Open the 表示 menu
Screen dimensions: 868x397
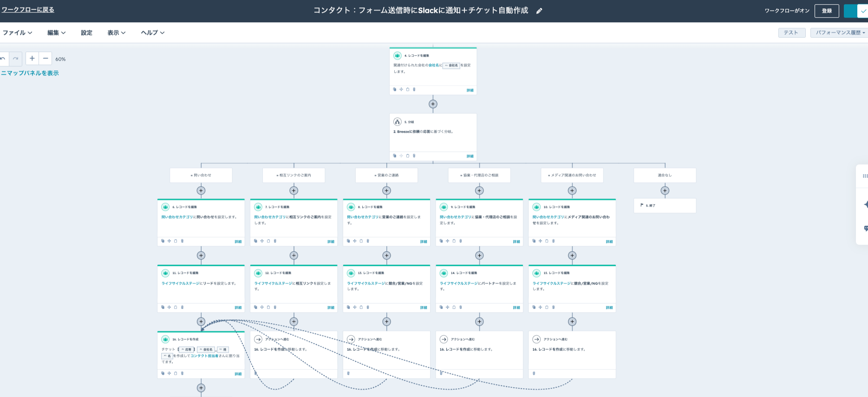point(116,33)
